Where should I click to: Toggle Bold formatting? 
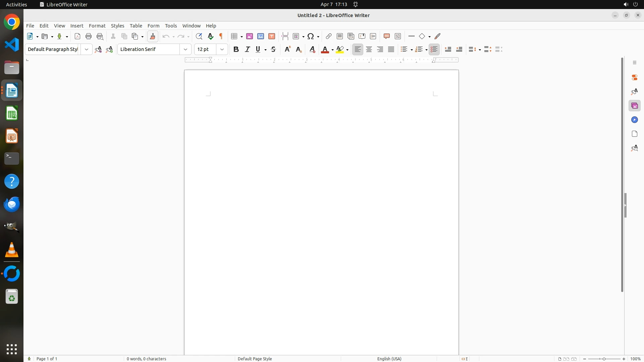pos(236,49)
